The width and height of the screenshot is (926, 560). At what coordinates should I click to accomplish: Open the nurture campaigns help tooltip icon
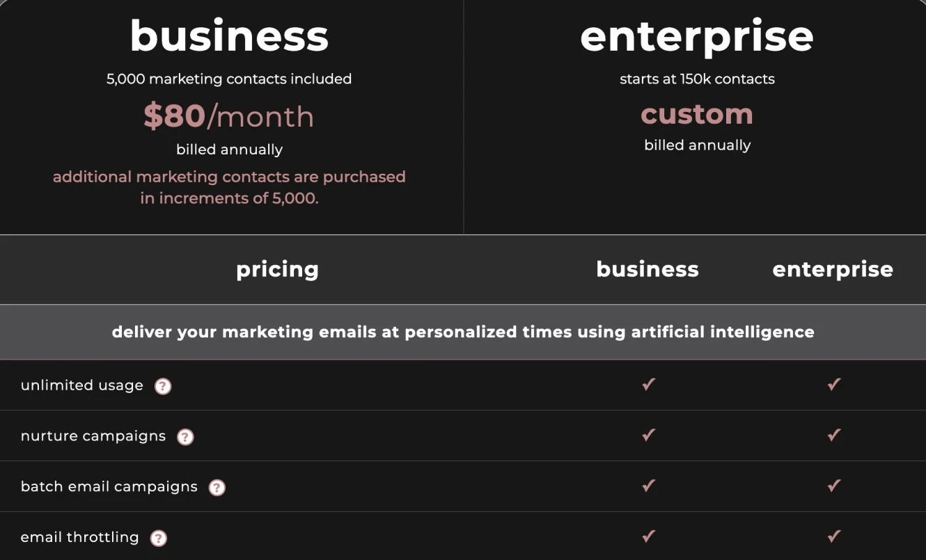pos(185,437)
